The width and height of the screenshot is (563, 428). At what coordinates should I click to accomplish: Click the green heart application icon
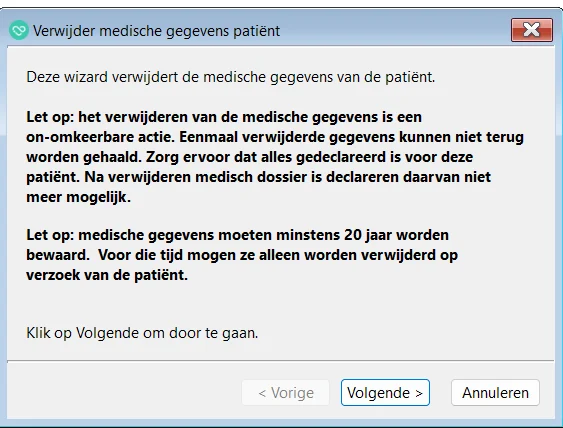[19, 31]
